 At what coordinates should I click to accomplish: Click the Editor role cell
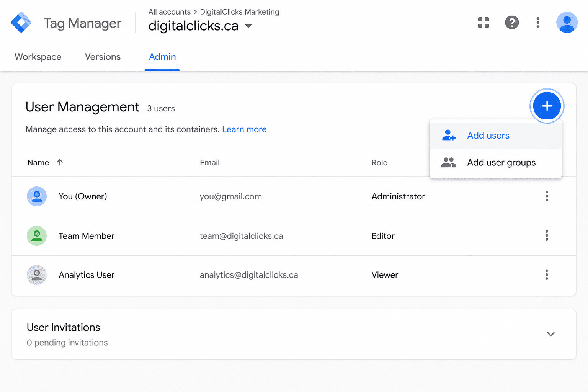383,236
